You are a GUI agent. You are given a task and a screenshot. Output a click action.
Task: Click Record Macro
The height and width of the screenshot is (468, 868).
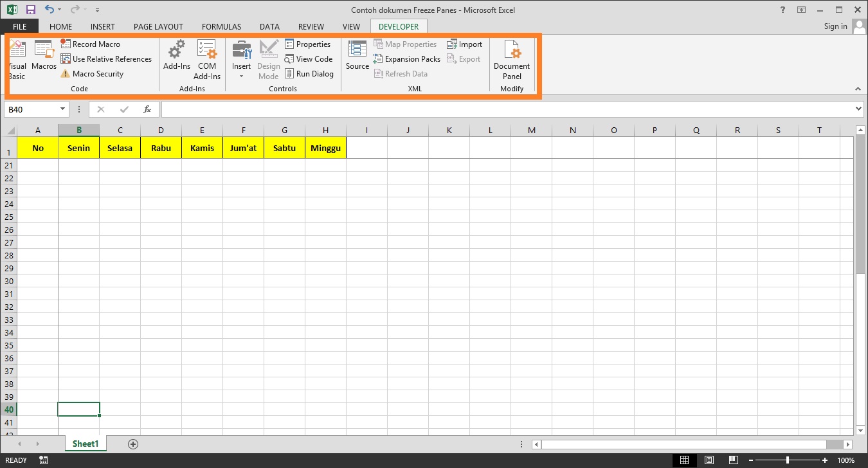pos(91,44)
